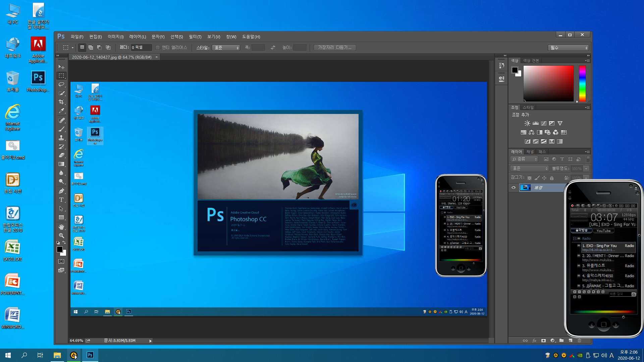Open the History panel icon in the collapsed dock
Viewport: 644px width, 362px height.
point(501,66)
